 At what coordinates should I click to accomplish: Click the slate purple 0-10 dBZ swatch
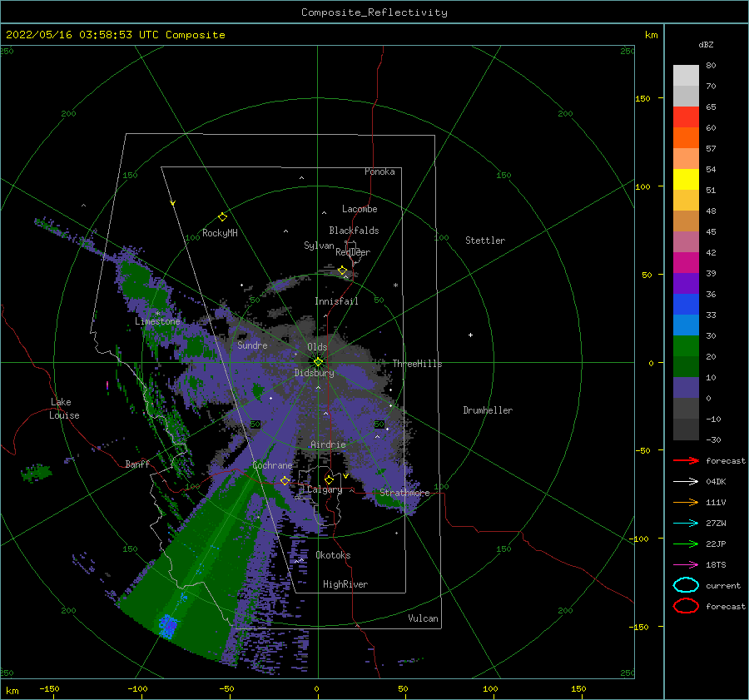(686, 388)
